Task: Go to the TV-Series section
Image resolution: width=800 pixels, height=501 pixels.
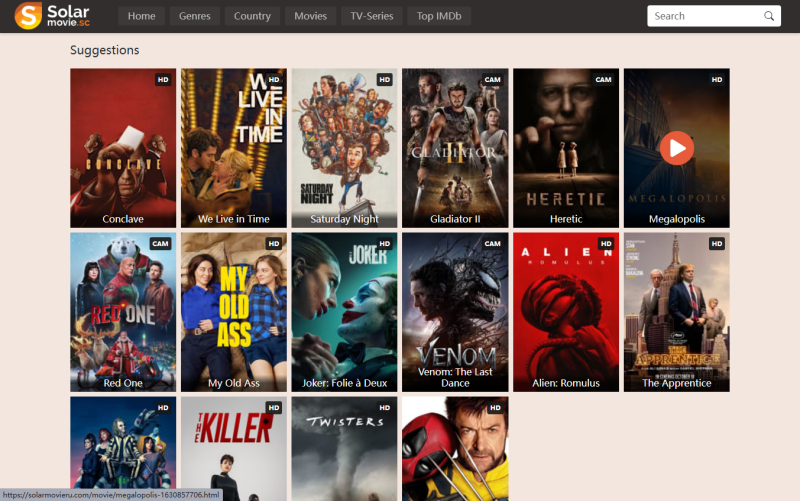Action: [x=371, y=16]
